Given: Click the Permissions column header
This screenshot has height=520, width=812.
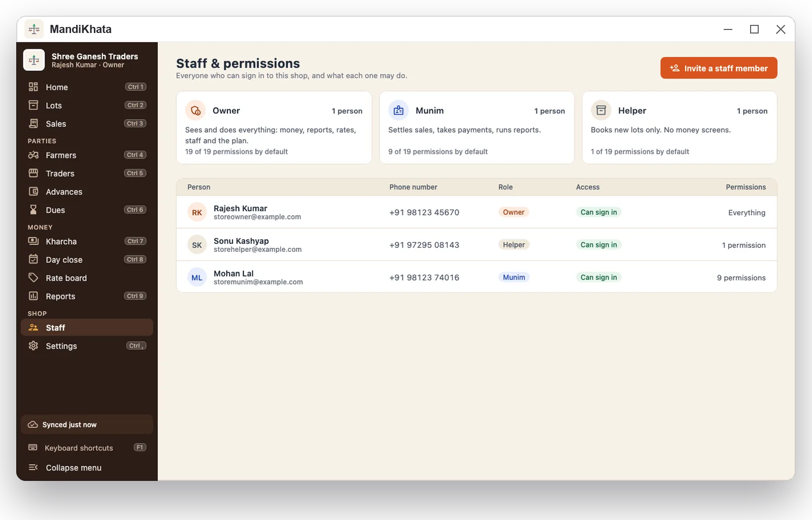Looking at the screenshot, I should coord(746,187).
